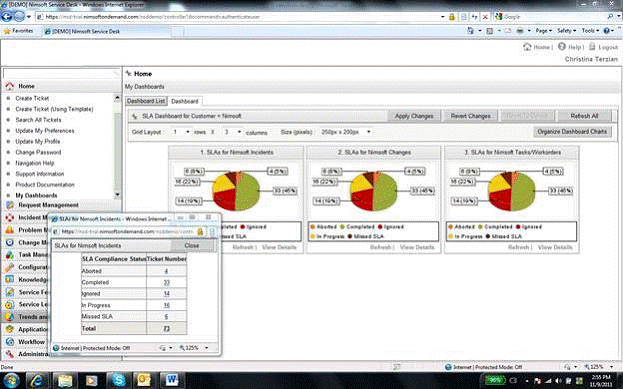Click the Refresh All button
This screenshot has width=623, height=389.
584,116
